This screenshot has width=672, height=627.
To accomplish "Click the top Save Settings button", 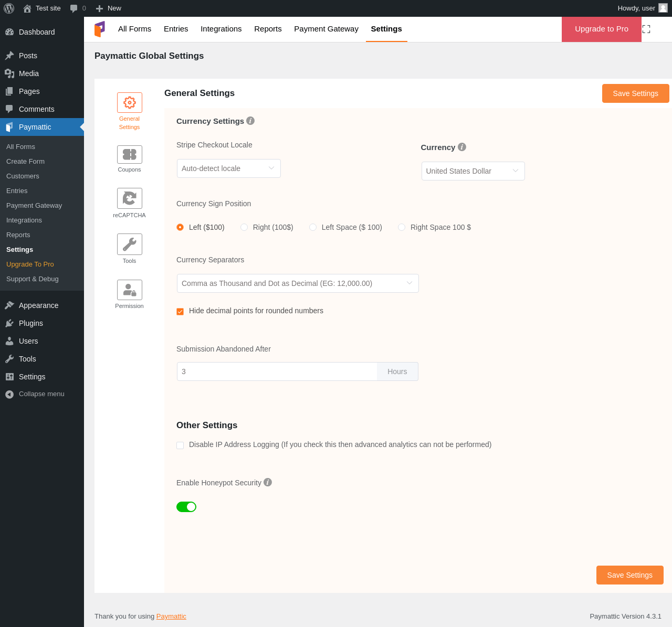I will (x=636, y=93).
